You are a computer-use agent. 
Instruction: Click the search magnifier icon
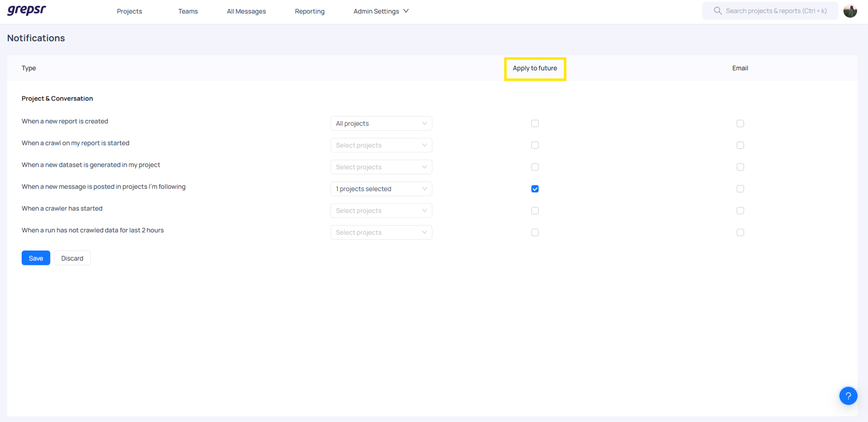click(718, 11)
